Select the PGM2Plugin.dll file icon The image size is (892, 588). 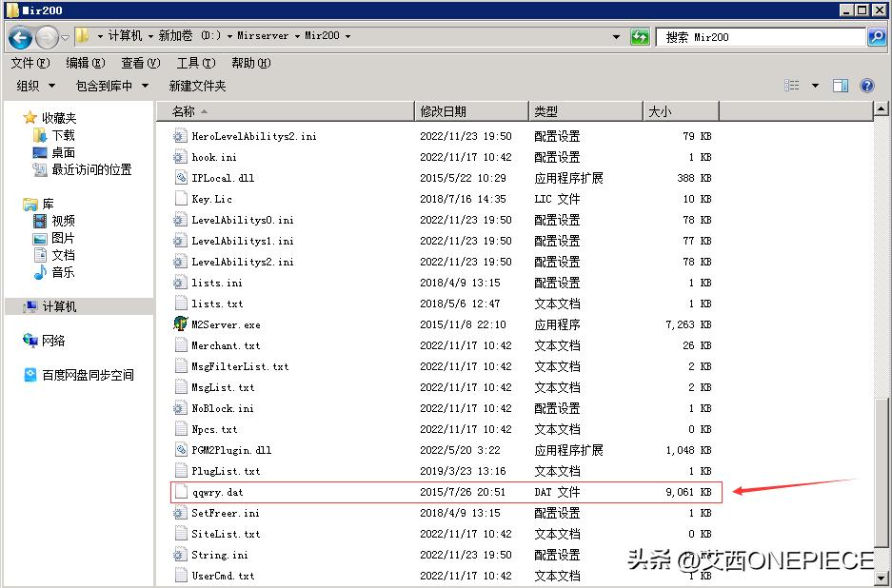[180, 449]
